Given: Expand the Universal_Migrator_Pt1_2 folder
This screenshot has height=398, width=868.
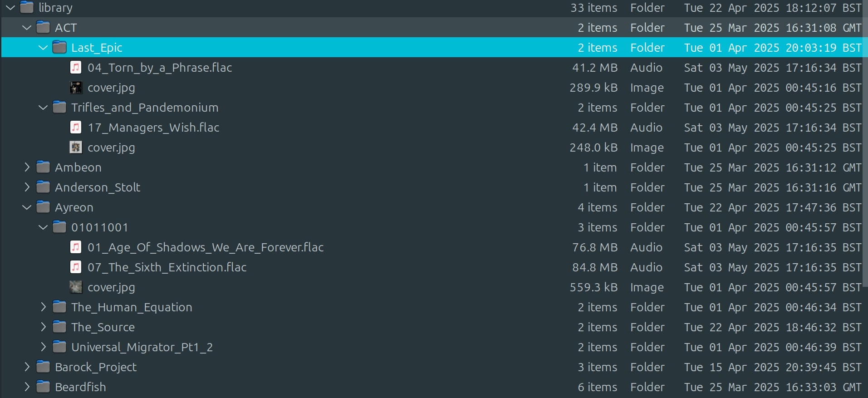Looking at the screenshot, I should point(43,347).
